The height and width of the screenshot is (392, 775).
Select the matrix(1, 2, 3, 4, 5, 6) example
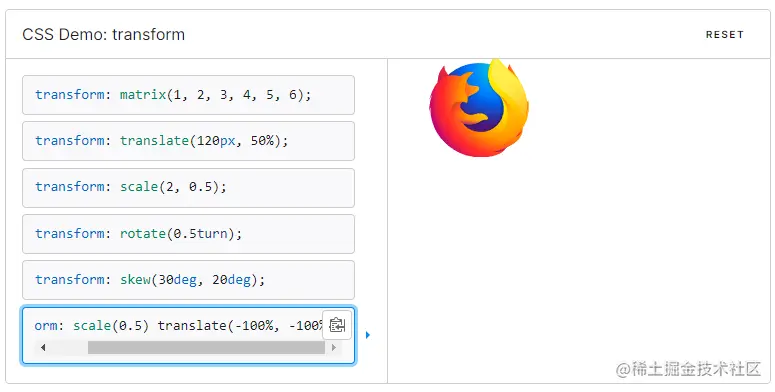(188, 95)
